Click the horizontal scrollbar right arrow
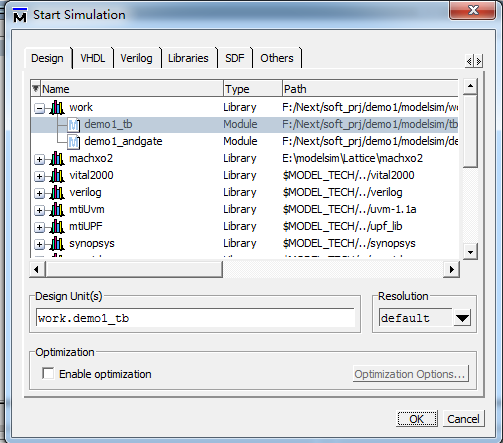 [451, 269]
